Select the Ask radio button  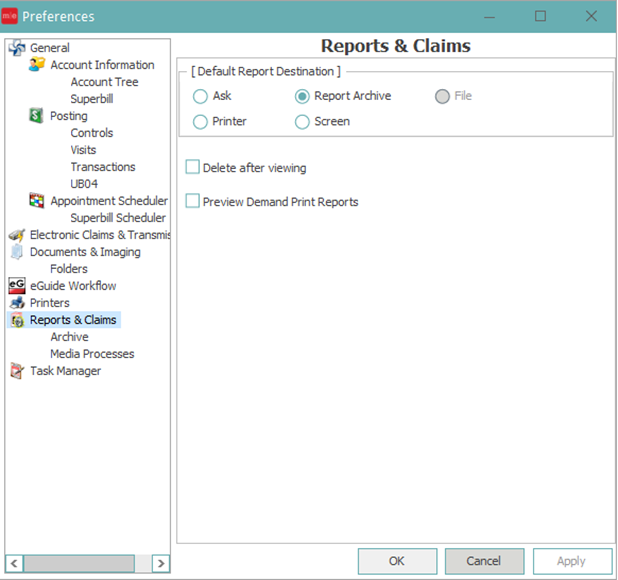point(201,97)
